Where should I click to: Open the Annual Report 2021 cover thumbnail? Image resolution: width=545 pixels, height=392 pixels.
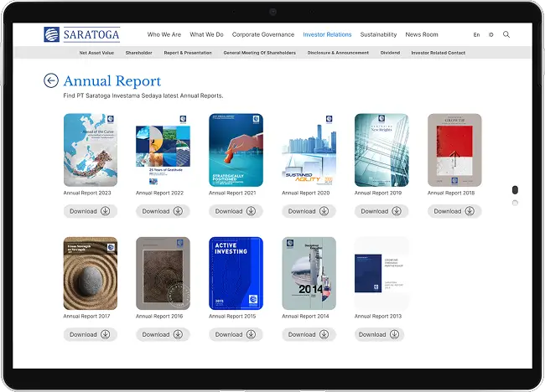point(236,150)
